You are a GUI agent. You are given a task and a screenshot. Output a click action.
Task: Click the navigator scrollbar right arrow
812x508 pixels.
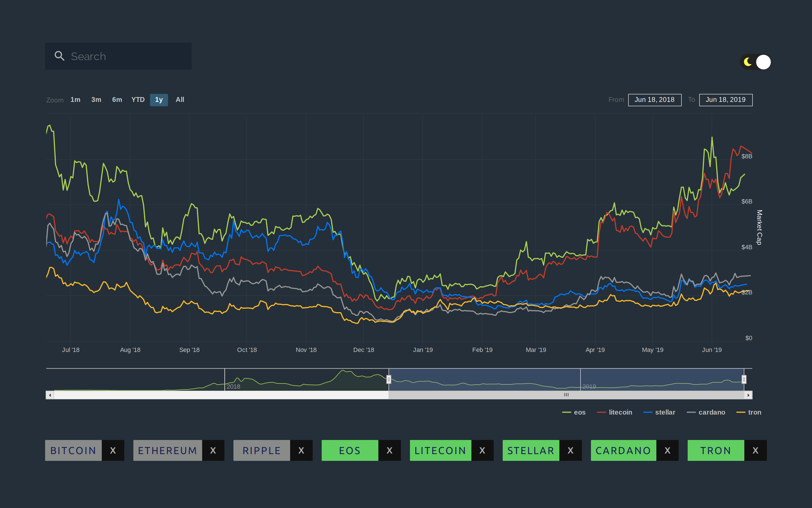[748, 395]
